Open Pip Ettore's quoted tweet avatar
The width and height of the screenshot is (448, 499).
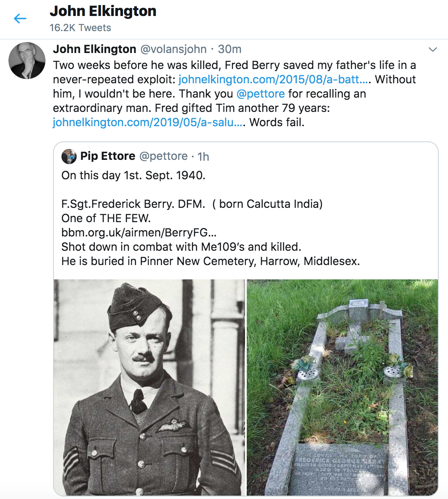click(69, 156)
